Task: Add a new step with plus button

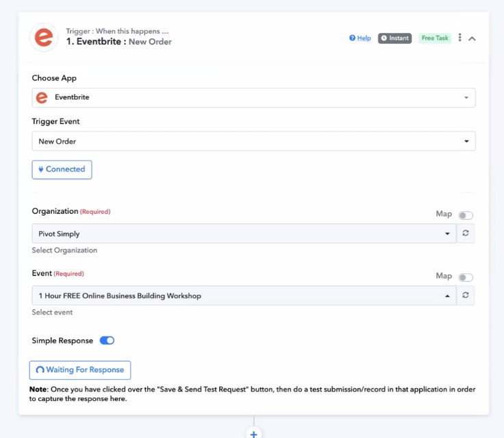Action: click(x=253, y=434)
